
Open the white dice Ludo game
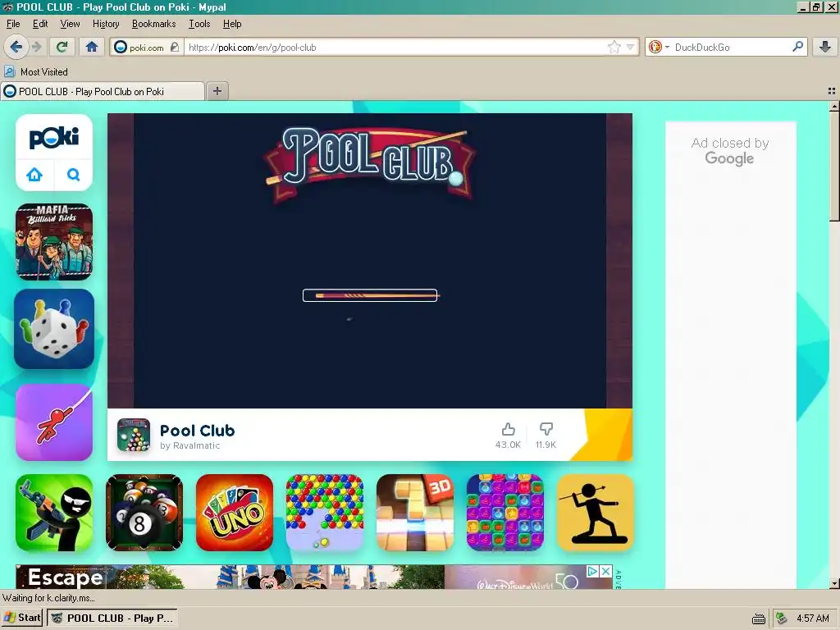54,329
